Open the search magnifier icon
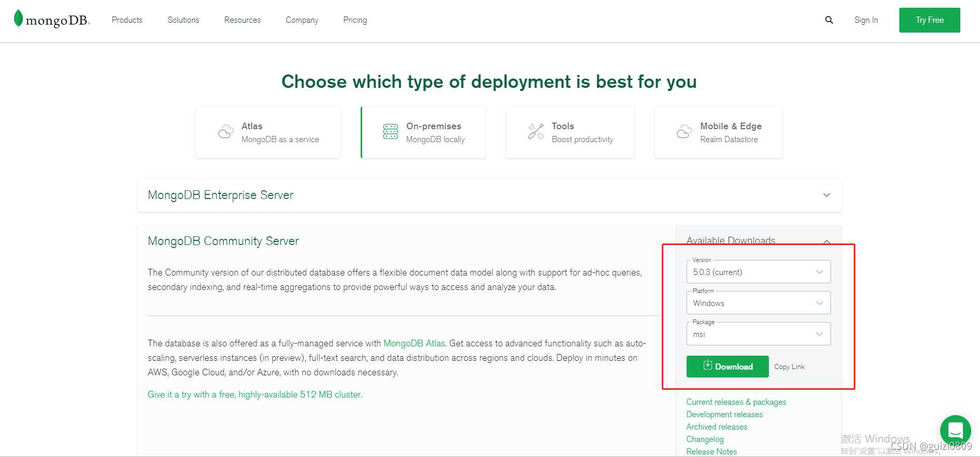This screenshot has width=980, height=457. pyautogui.click(x=829, y=20)
